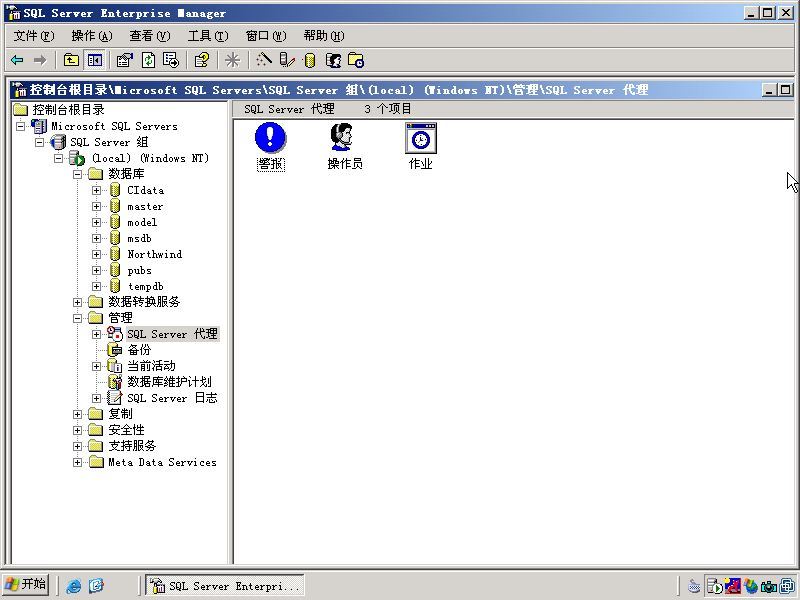
Task: Expand the 数据转换服务 folder
Action: coord(77,302)
